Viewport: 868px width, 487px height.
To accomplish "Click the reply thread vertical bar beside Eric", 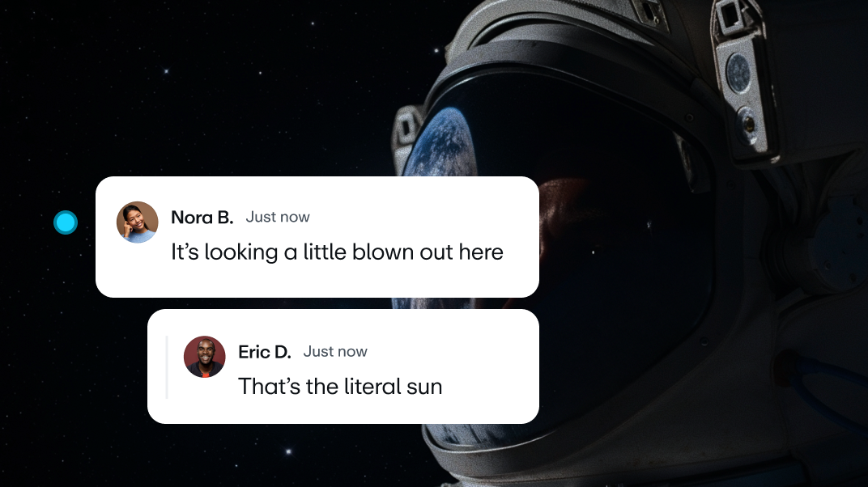I will click(x=167, y=367).
